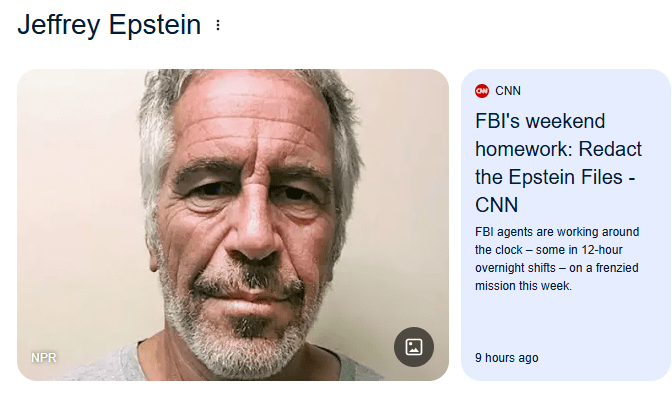Click the "9 hours ago" timestamp
Screen dimensions: 672x400
click(x=507, y=357)
